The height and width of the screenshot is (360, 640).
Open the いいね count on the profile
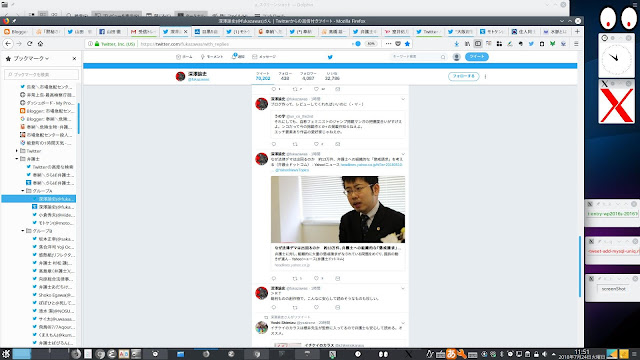point(332,76)
